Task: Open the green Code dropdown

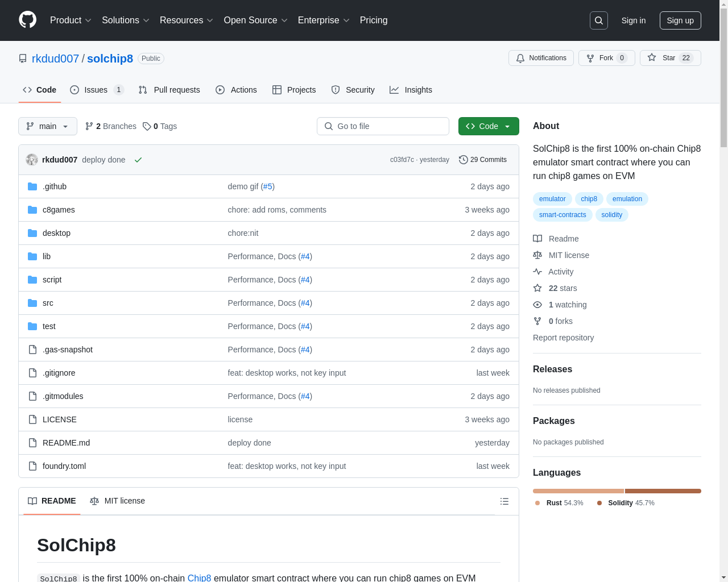Action: (x=489, y=126)
